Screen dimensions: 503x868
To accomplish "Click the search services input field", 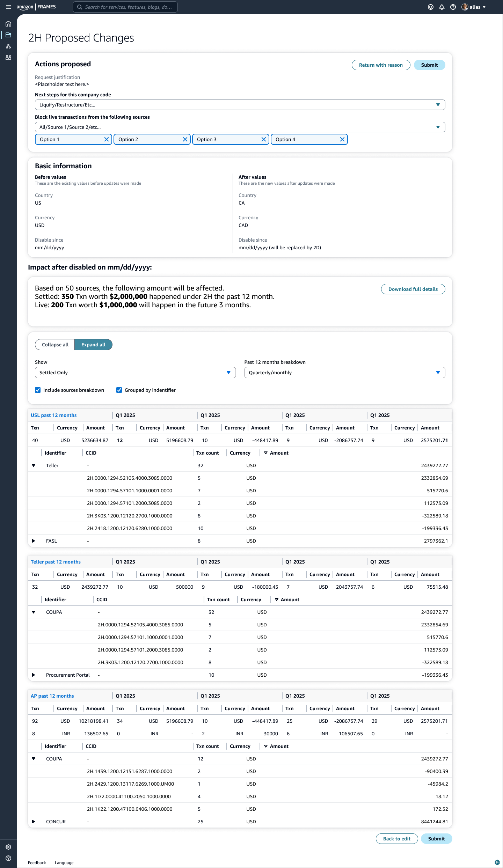I will (x=125, y=7).
